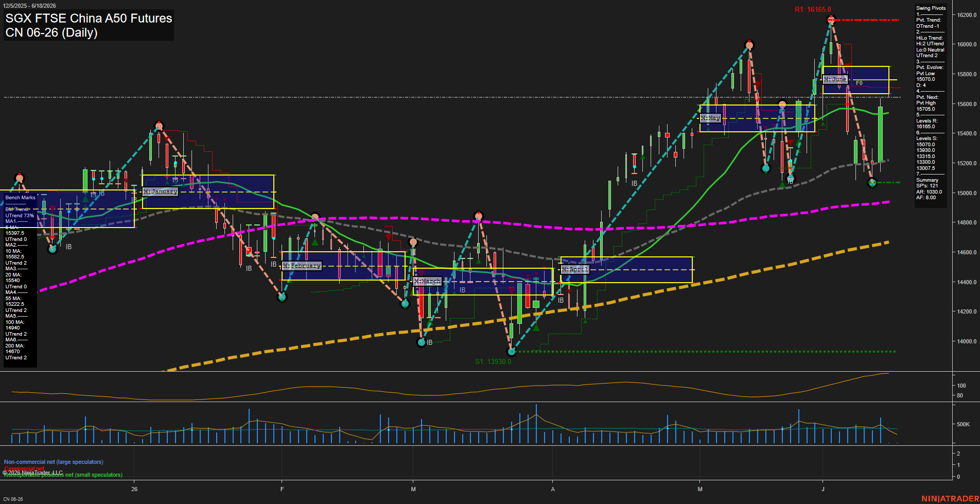Select the swing pivot low marker at 13930
The height and width of the screenshot is (504, 980).
pos(512,352)
